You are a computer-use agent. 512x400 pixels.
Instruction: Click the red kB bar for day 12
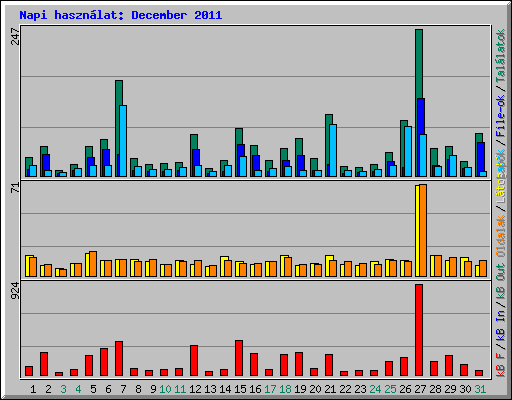(194, 361)
